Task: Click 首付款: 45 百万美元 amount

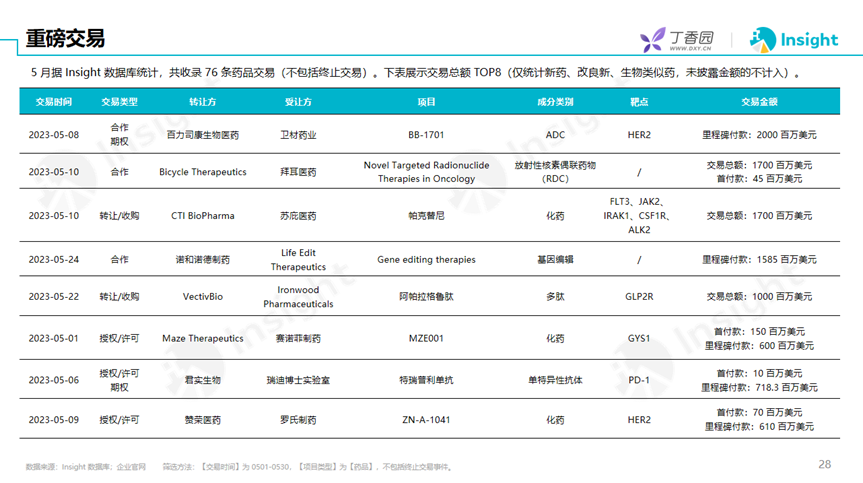Action: click(759, 179)
